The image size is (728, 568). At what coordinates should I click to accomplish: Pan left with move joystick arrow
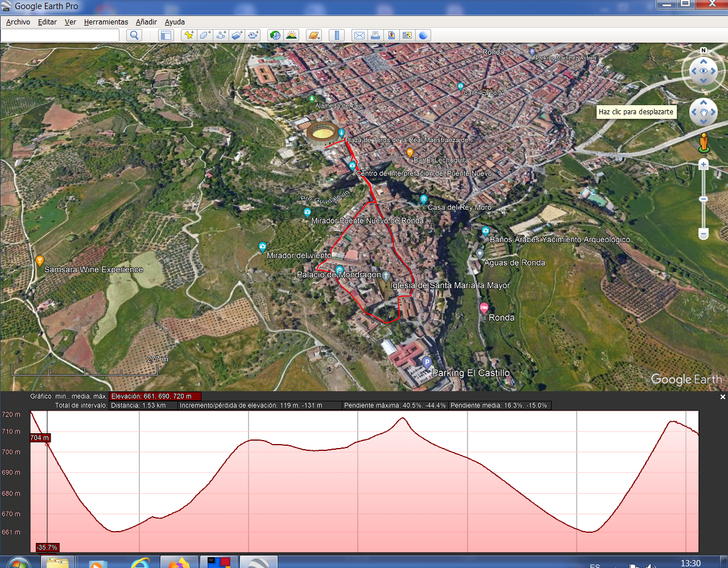tap(694, 112)
